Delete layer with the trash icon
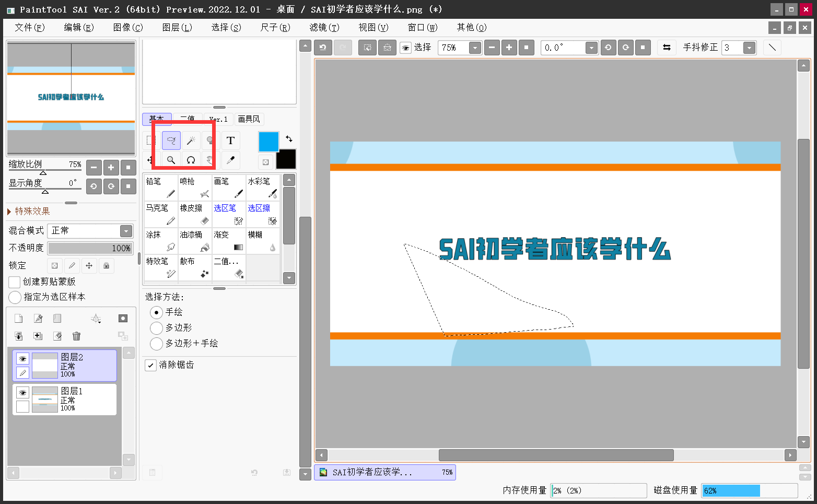 [x=76, y=336]
